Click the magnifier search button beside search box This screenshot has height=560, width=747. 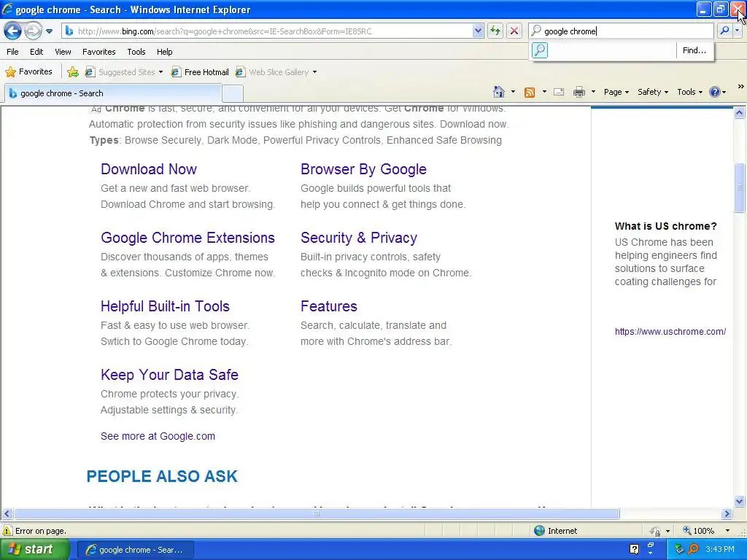click(724, 31)
